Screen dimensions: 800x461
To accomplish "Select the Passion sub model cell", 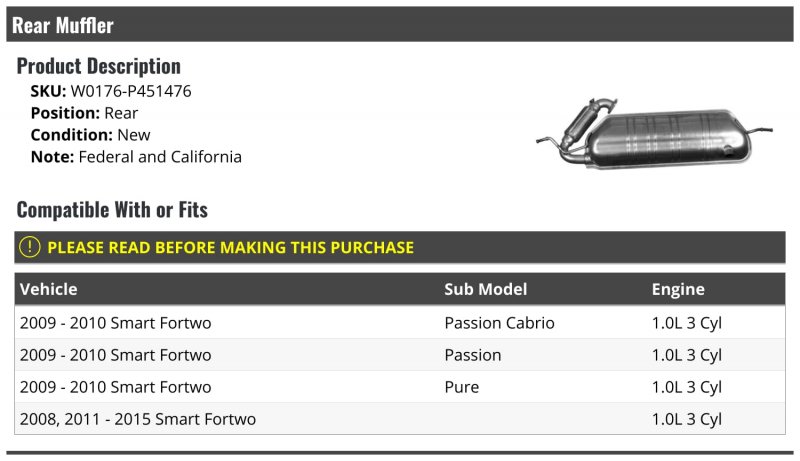I will pos(472,355).
